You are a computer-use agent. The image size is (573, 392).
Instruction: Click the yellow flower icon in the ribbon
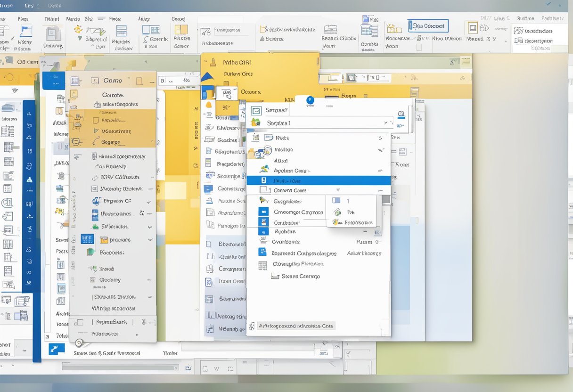(78, 29)
